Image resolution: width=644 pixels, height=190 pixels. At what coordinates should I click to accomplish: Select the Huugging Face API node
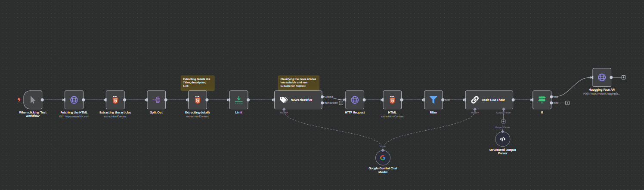602,77
